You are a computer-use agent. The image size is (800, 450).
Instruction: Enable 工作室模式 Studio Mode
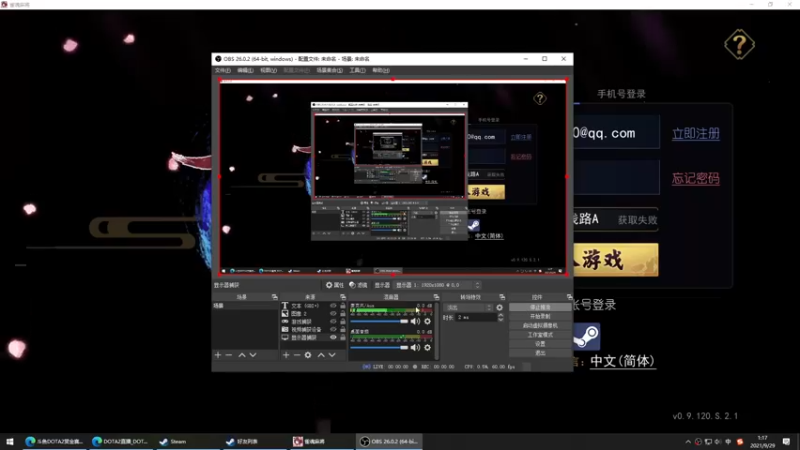tap(540, 335)
